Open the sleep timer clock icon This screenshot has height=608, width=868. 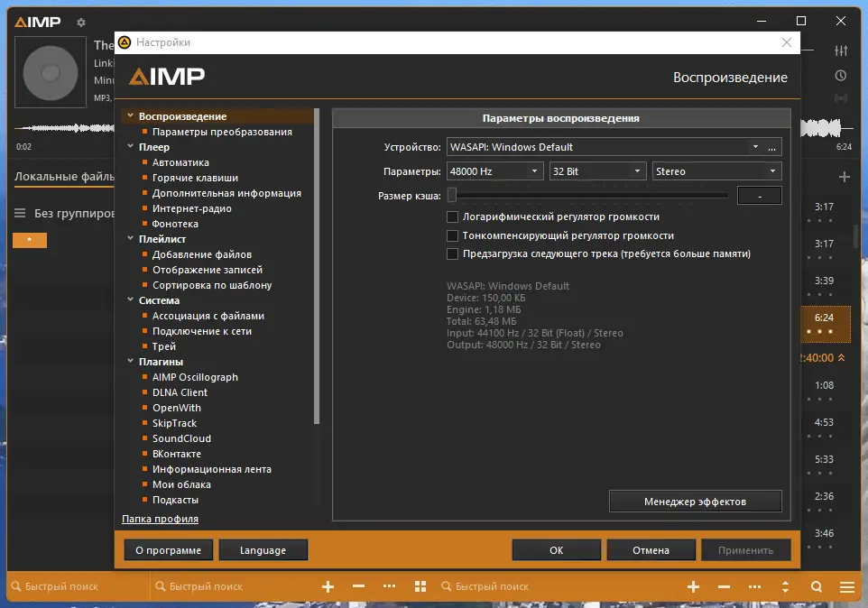(841, 76)
